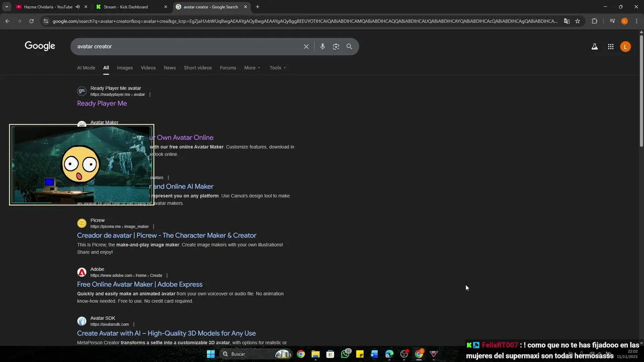Image resolution: width=644 pixels, height=362 pixels.
Task: Select the Videos search tab
Action: 148,68
